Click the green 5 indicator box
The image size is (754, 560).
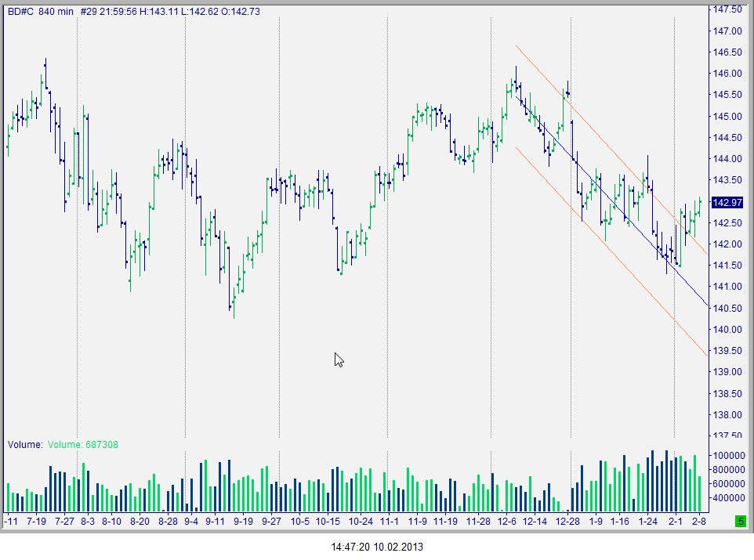[741, 521]
